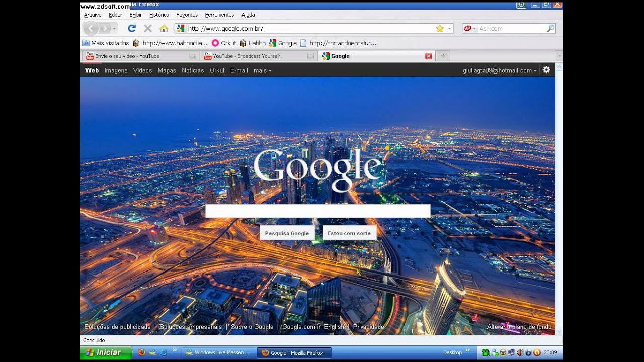Click the volume speaker tray icon
Screen dimensions: 644x362
(519, 352)
